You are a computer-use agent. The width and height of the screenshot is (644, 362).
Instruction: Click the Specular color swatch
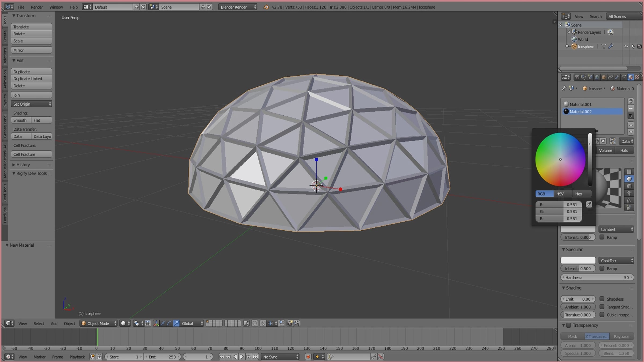tap(578, 260)
